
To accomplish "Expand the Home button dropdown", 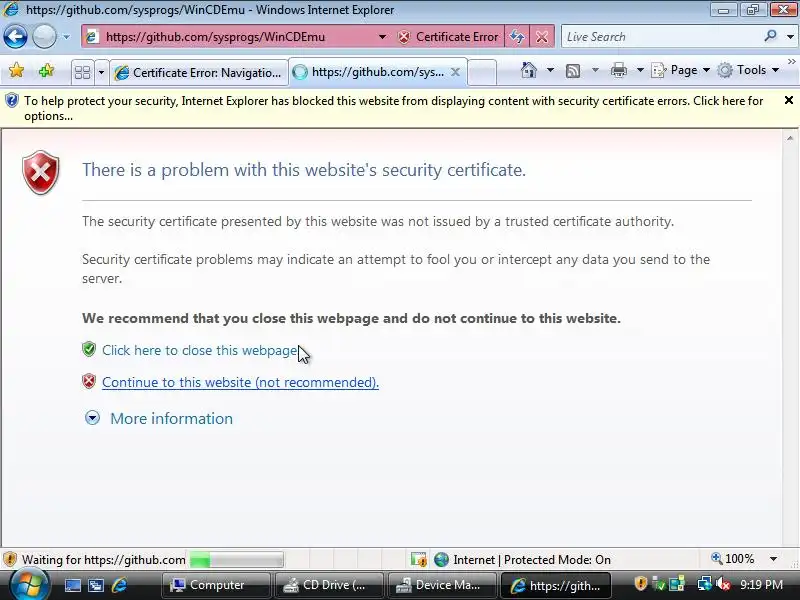I will tap(550, 70).
